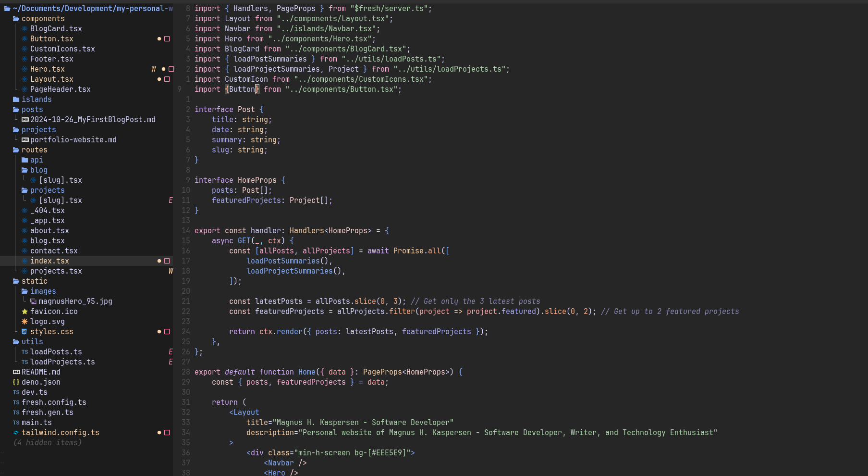This screenshot has height=476, width=868.
Task: Click the W warning marker on Hero.tsx row
Action: pos(154,69)
